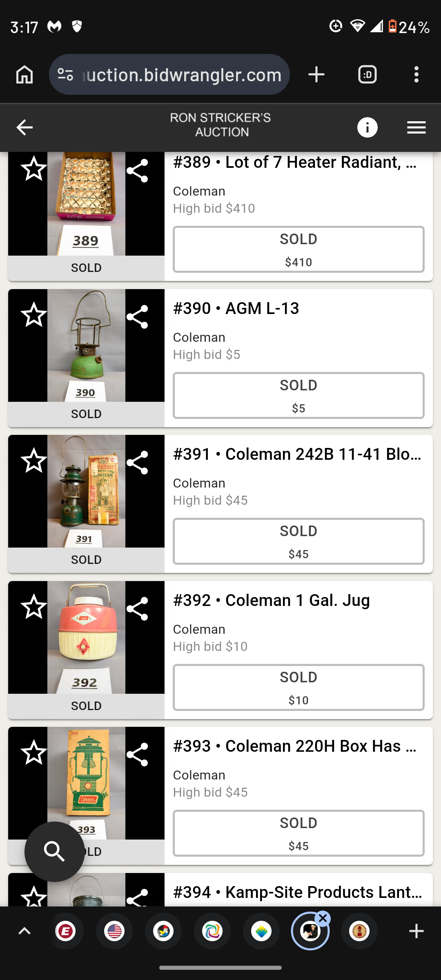The width and height of the screenshot is (441, 980).
Task: Tap the bidwrangler URL address bar
Action: (x=180, y=75)
